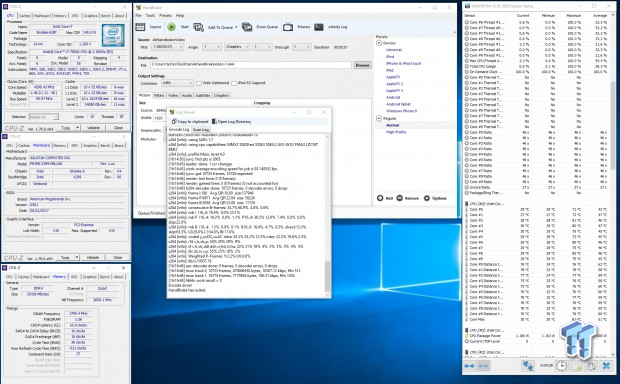This screenshot has height=384, width=620.
Task: Click the Add To Queue icon
Action: click(198, 27)
